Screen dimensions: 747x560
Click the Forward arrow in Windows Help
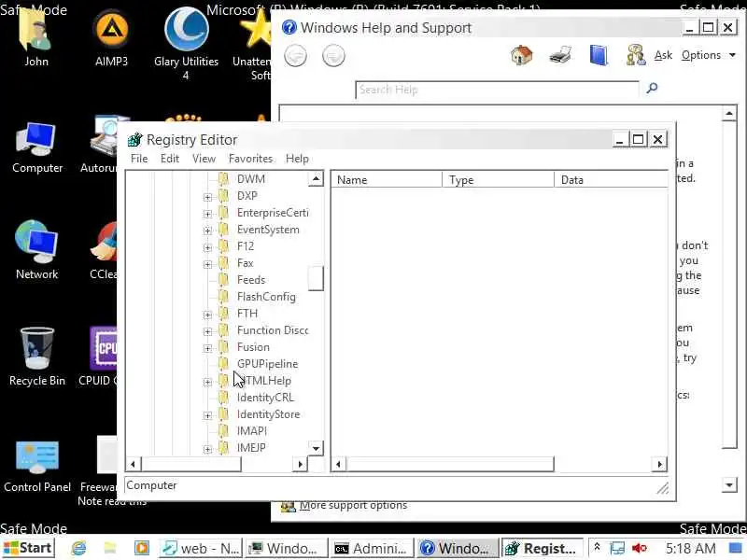[x=333, y=56]
